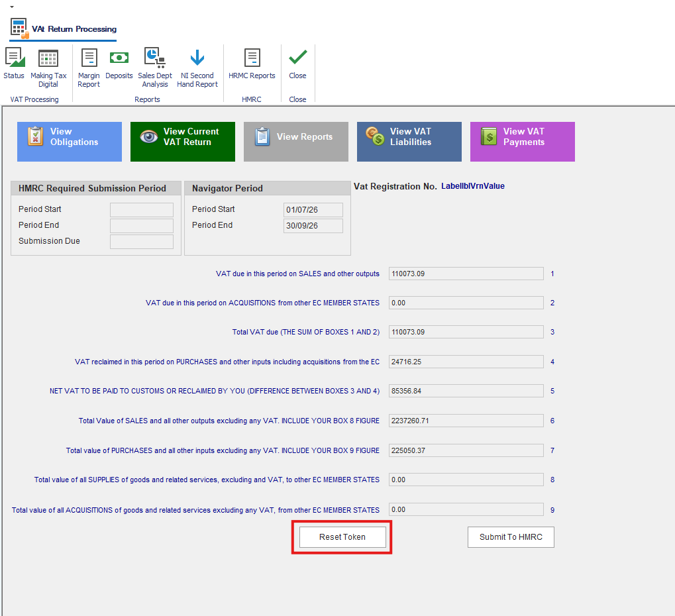Click Navigator Period End field 30/09/26
Image resolution: width=675 pixels, height=616 pixels.
click(313, 226)
